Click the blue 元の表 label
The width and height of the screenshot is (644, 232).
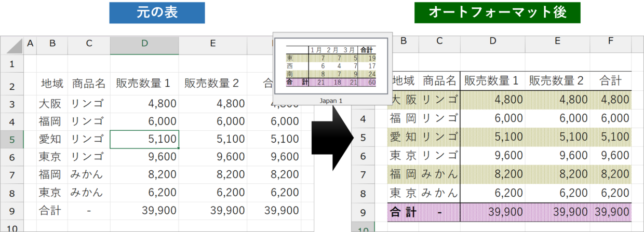(x=157, y=13)
